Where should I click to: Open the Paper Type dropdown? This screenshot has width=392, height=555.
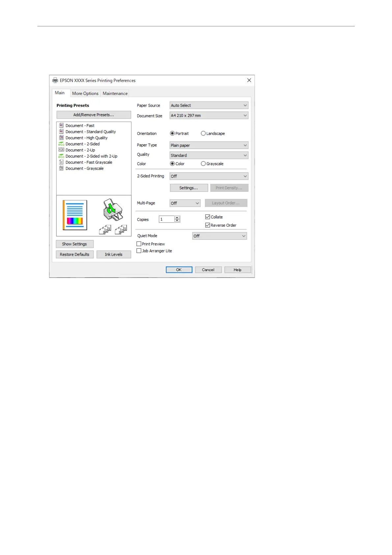click(209, 145)
